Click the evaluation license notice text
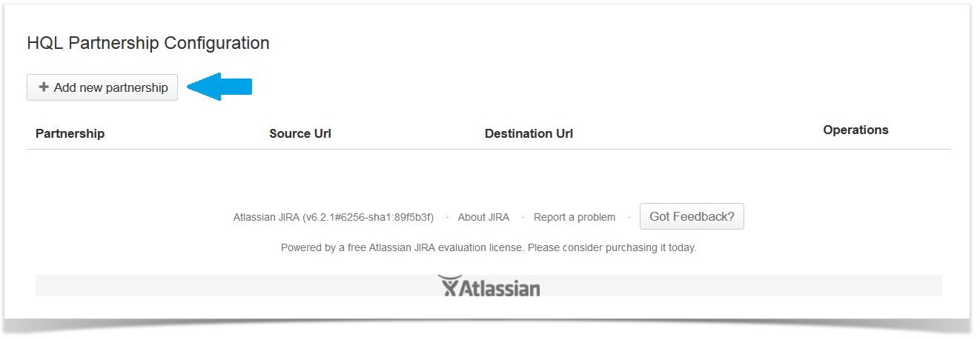The height and width of the screenshot is (340, 980). coord(489,247)
